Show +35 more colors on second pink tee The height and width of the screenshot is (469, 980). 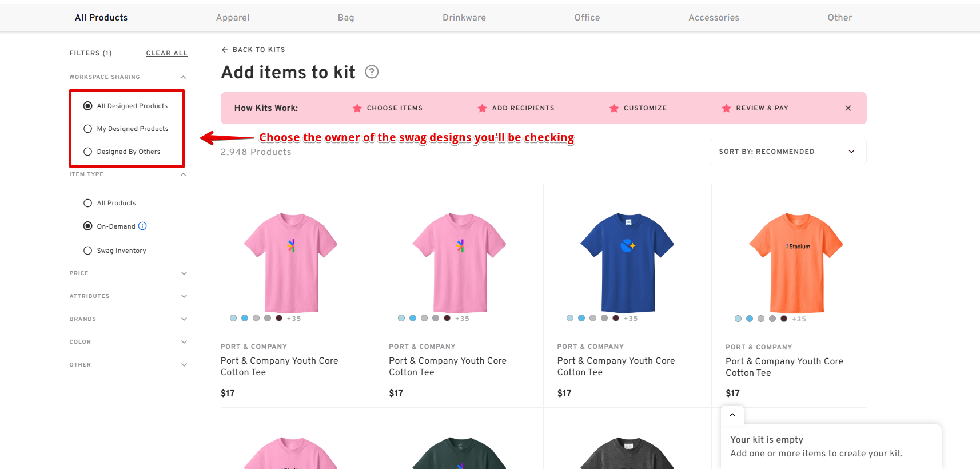click(x=462, y=319)
